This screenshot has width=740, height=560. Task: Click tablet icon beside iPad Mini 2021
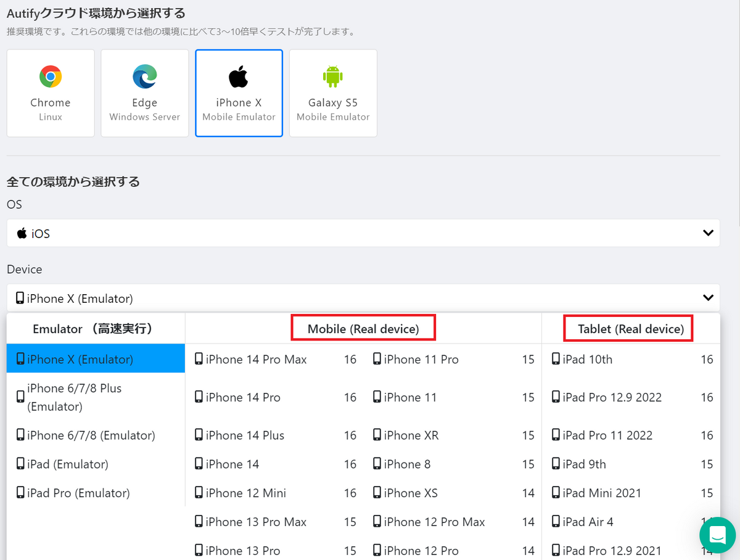pyautogui.click(x=556, y=493)
